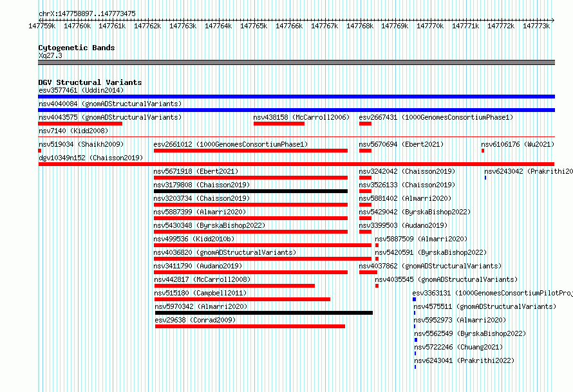The image size is (573, 392).
Task: Click nsv4035545 (gnomADStructuralVariants) label
Action: pyautogui.click(x=446, y=279)
